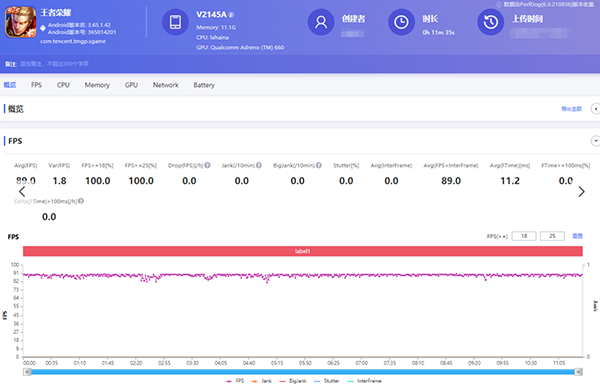
Task: Toggle the FPS series in chart legend
Action: click(x=235, y=381)
